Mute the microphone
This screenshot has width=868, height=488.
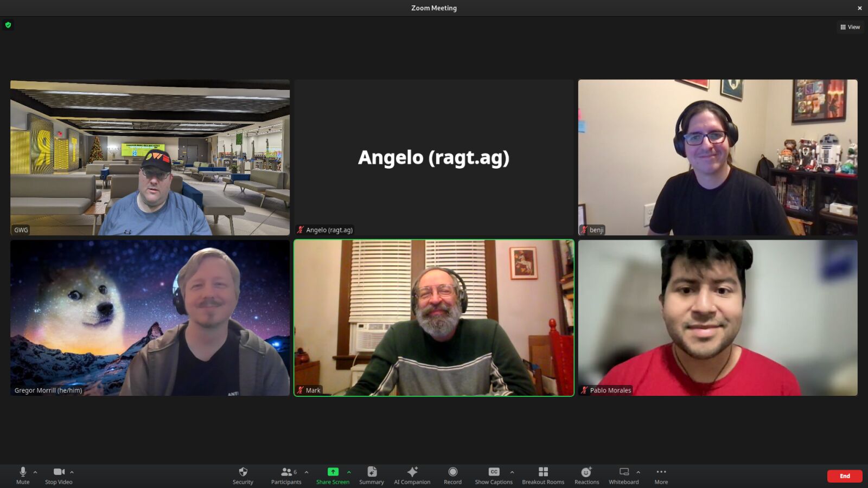click(23, 476)
